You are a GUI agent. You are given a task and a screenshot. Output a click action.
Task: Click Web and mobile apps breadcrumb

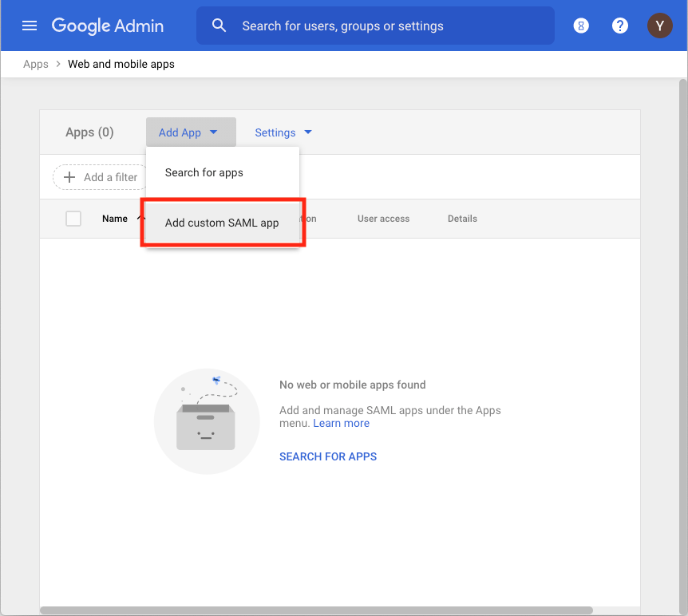pos(121,64)
